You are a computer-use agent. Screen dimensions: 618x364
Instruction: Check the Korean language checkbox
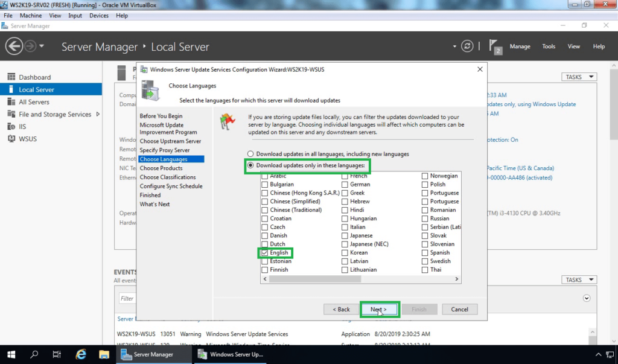(345, 253)
